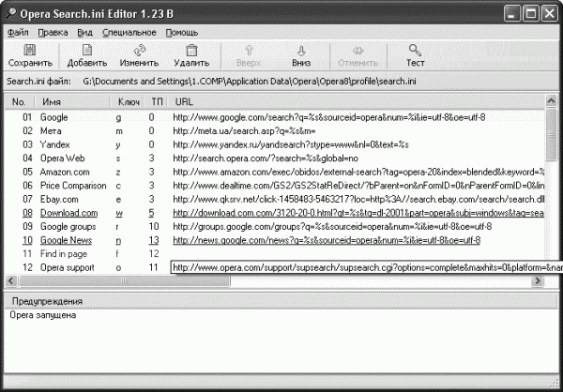Select the Download.com entry
Viewport: 563px width, 392px height.
(x=68, y=213)
